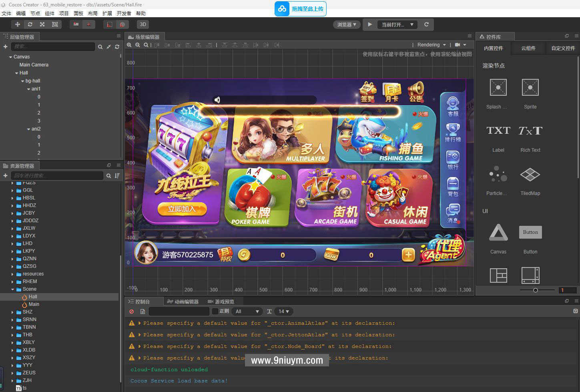Zoom in the scene editor
580x392 pixels.
[129, 45]
